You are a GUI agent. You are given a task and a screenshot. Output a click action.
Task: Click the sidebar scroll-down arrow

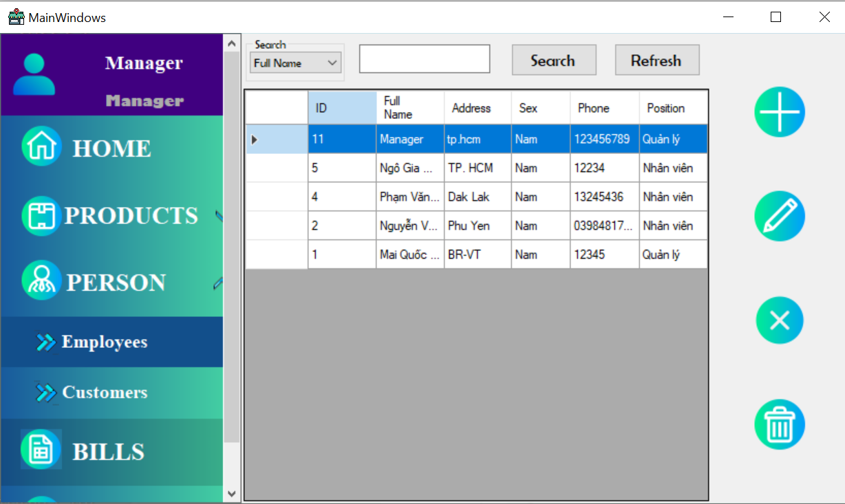click(232, 493)
